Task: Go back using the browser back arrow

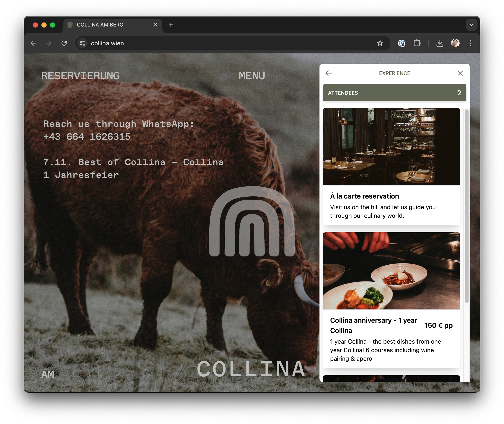Action: [x=33, y=43]
